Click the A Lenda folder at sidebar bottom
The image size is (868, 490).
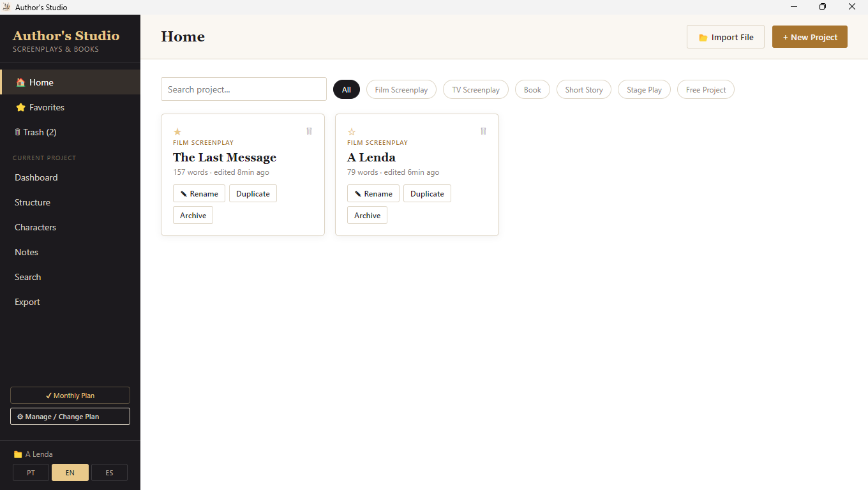(x=33, y=454)
